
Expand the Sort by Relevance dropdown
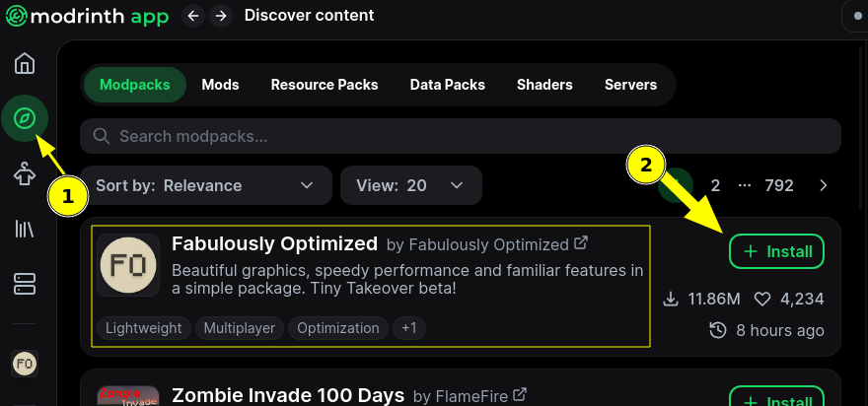point(206,185)
